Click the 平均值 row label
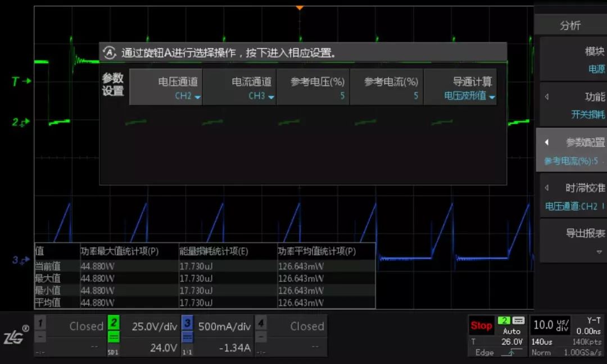The width and height of the screenshot is (607, 364). click(x=48, y=302)
